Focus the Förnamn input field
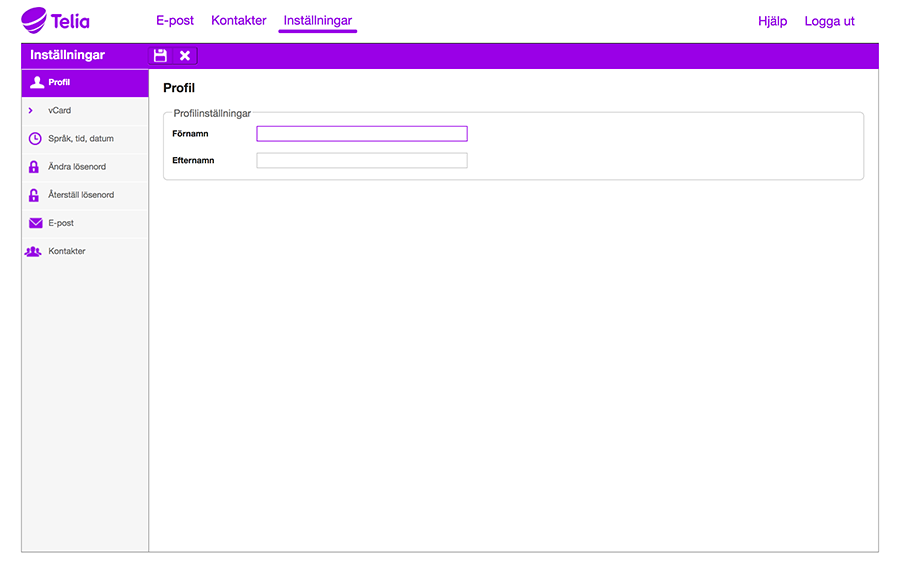Screen dimensions: 900x563 coord(361,134)
